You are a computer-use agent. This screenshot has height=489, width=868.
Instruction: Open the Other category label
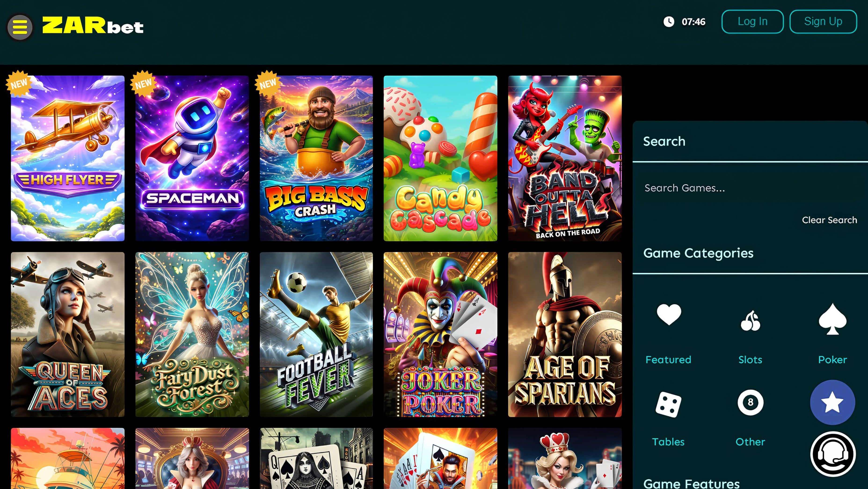click(x=750, y=442)
